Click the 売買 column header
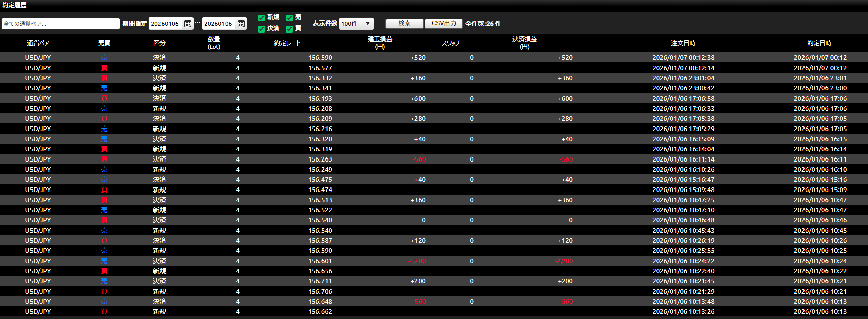Viewport: 868px width, 319px height. tap(104, 43)
